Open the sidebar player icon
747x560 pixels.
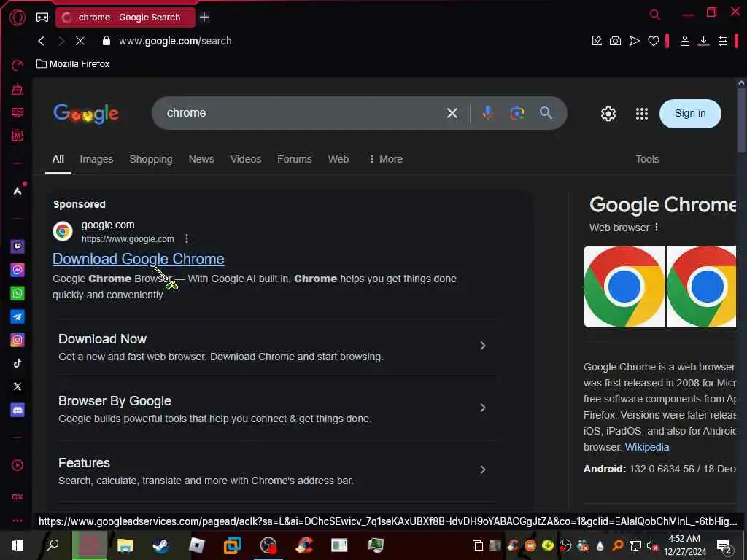[x=18, y=465]
